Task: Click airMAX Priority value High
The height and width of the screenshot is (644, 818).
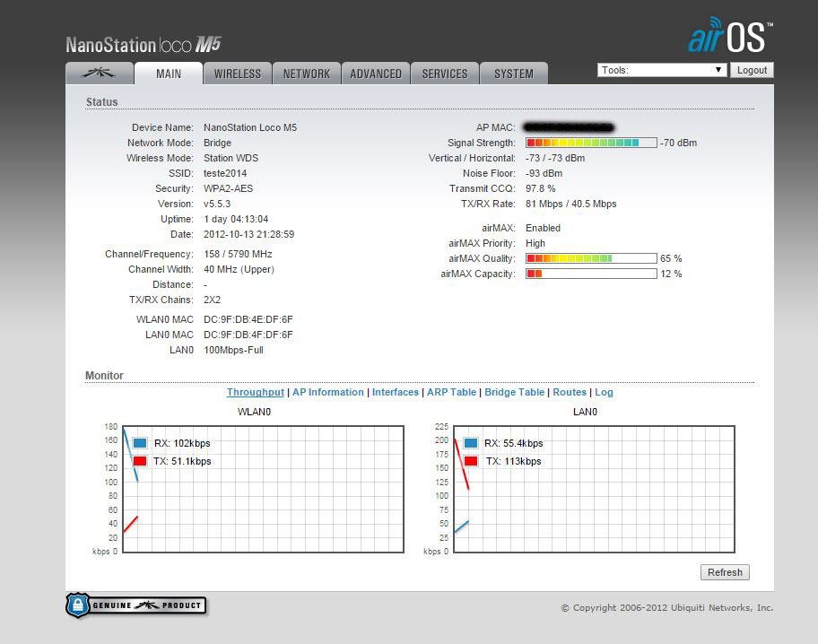Action: click(x=535, y=243)
